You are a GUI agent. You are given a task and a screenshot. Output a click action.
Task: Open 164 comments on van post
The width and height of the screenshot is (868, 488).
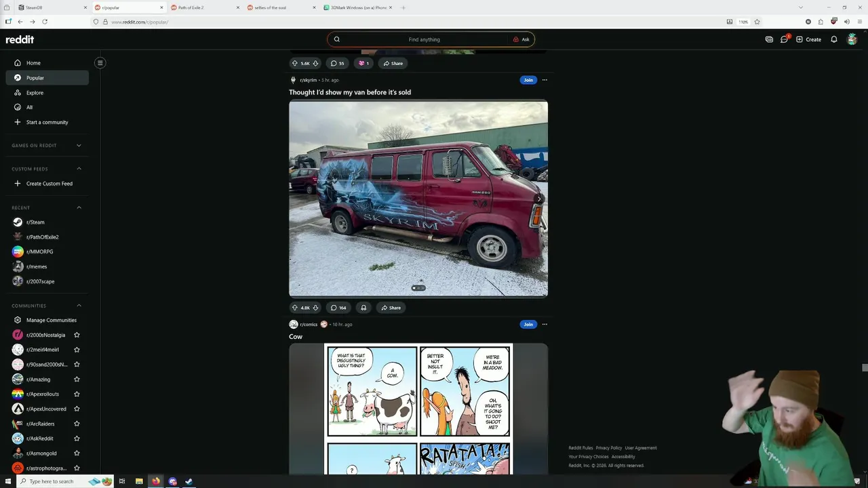pos(338,308)
